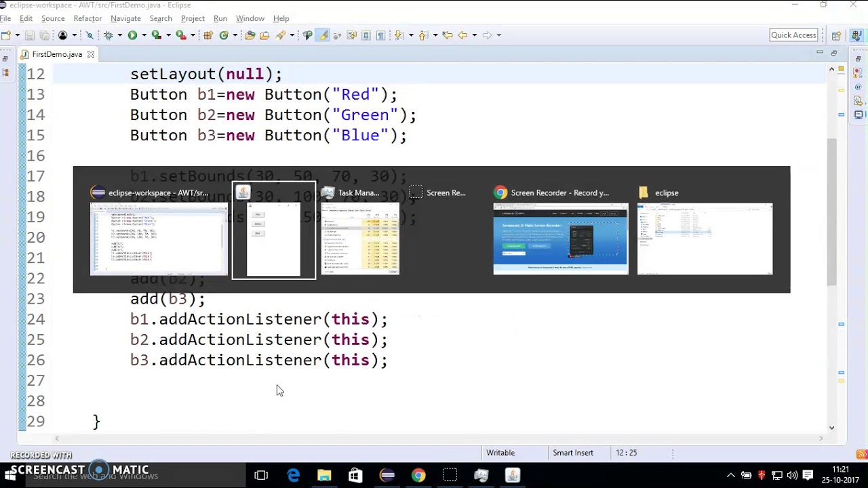This screenshot has height=488, width=868.
Task: Click the Search flashlight icon
Action: (x=280, y=35)
